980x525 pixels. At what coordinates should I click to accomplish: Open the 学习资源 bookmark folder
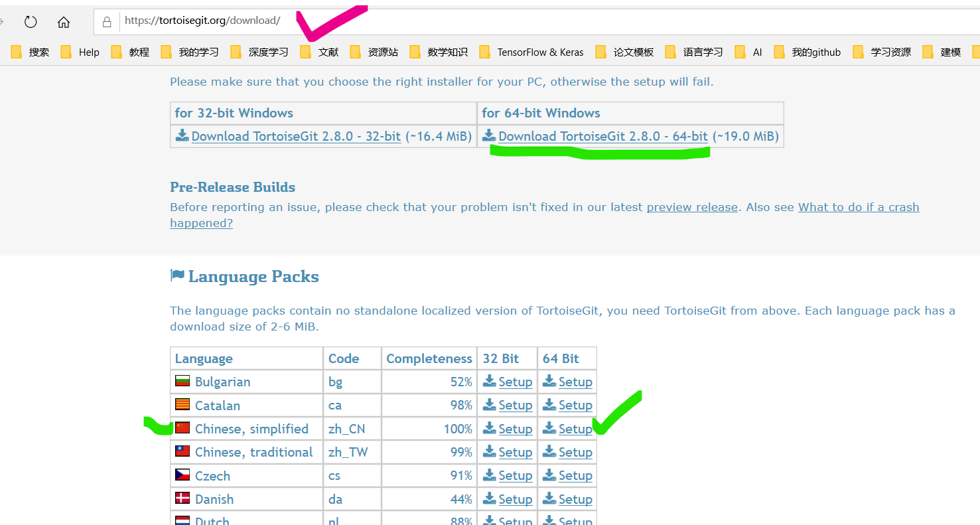pyautogui.click(x=882, y=52)
